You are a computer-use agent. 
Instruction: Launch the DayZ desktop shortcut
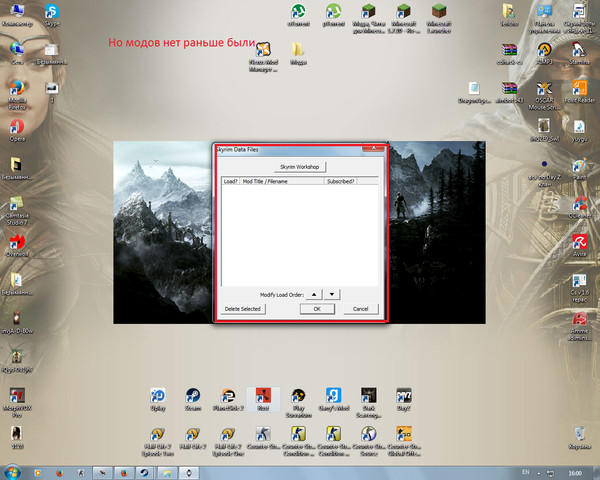[x=404, y=400]
